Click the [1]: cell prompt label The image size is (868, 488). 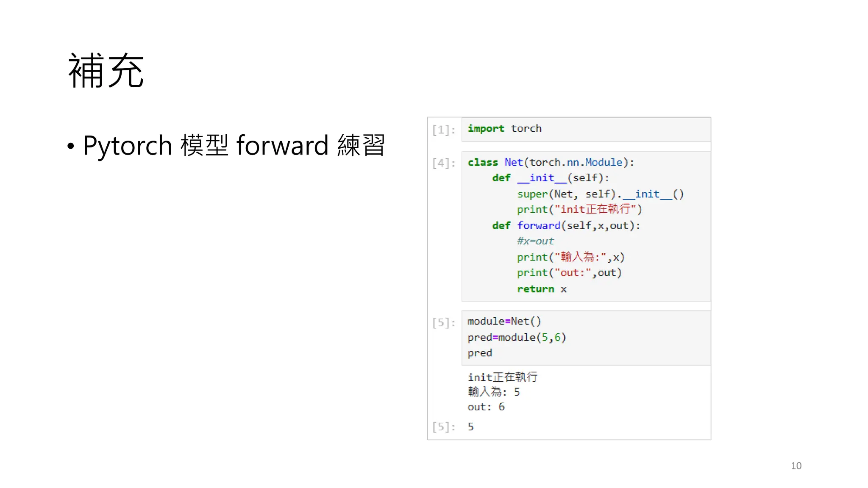(443, 130)
